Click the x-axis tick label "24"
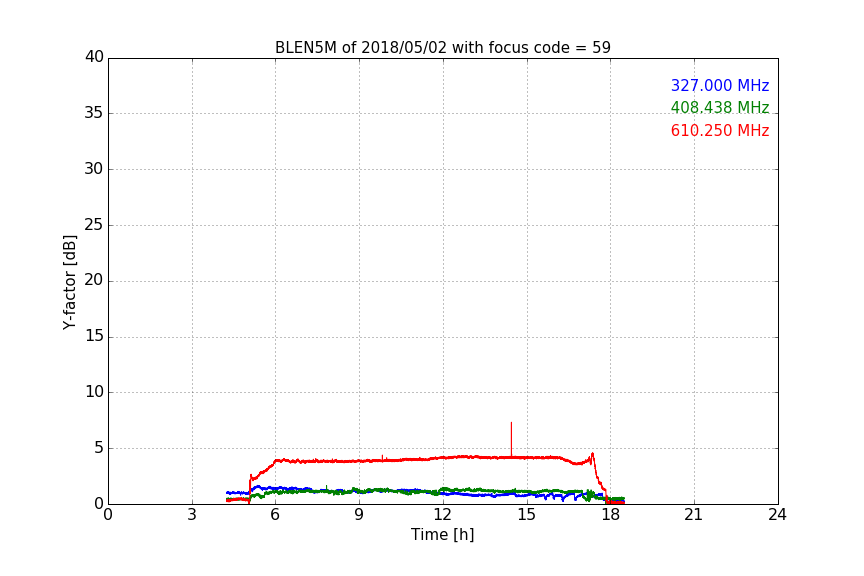Viewport: 864px width, 576px height. [777, 515]
